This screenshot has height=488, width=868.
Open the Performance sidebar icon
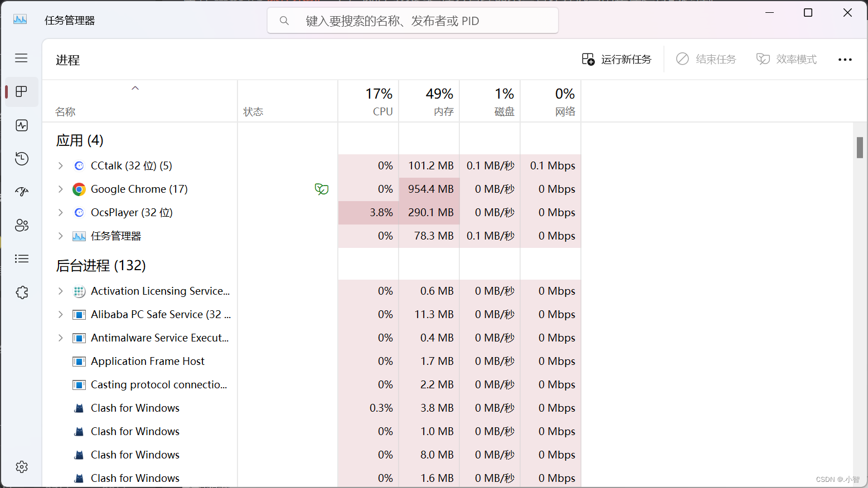coord(22,125)
